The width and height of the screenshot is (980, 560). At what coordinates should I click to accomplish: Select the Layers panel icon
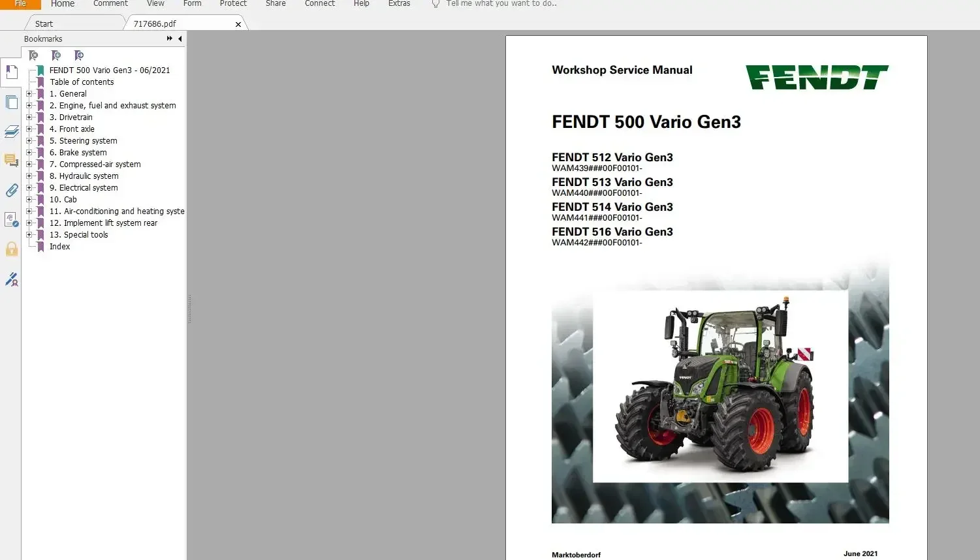[x=11, y=131]
